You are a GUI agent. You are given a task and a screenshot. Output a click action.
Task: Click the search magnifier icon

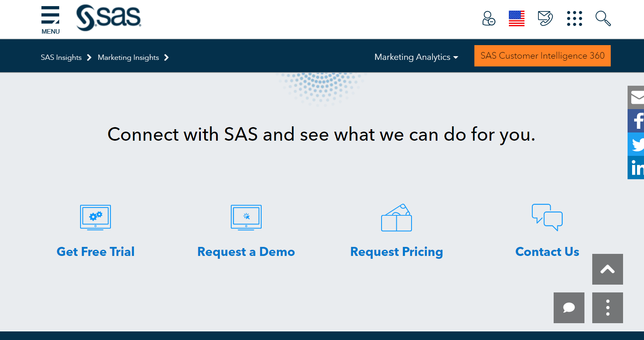603,18
